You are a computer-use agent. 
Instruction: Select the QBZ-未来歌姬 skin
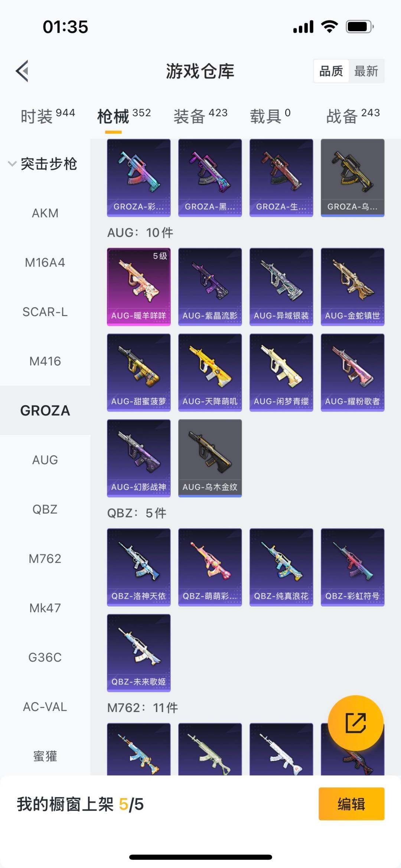[139, 653]
